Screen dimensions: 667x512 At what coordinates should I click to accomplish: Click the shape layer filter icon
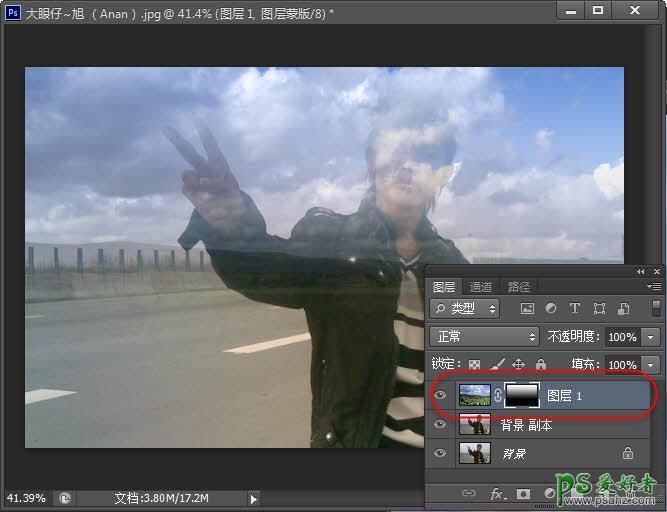(599, 309)
